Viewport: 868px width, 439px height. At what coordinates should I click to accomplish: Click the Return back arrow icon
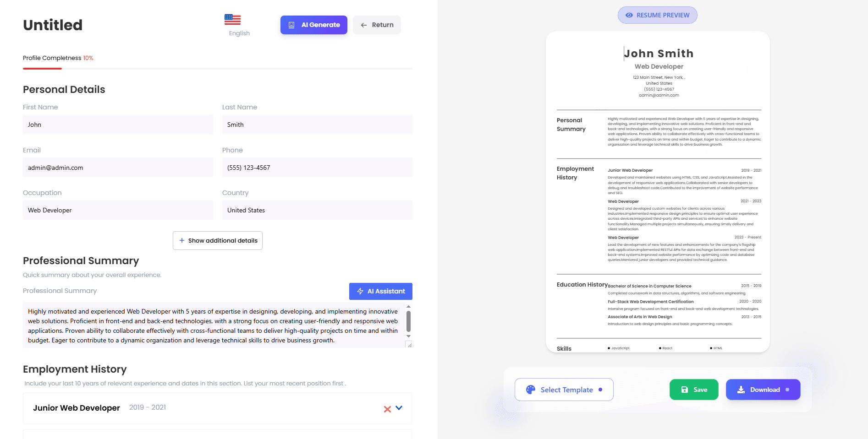click(x=364, y=25)
